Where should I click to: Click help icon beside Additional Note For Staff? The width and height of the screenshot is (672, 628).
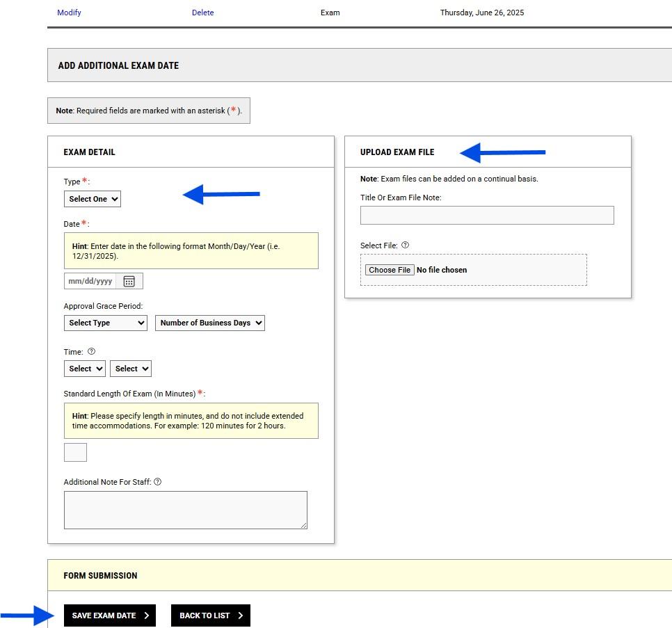[158, 481]
